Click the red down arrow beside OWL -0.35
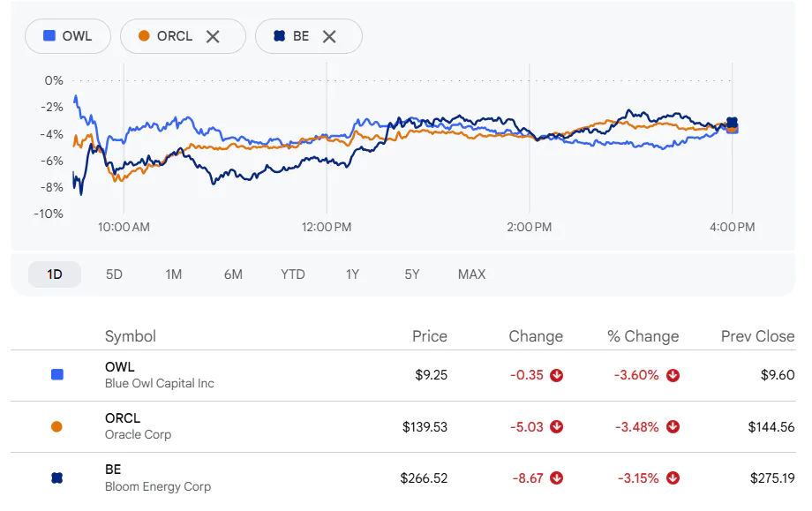This screenshot has height=511, width=812. pyautogui.click(x=557, y=375)
